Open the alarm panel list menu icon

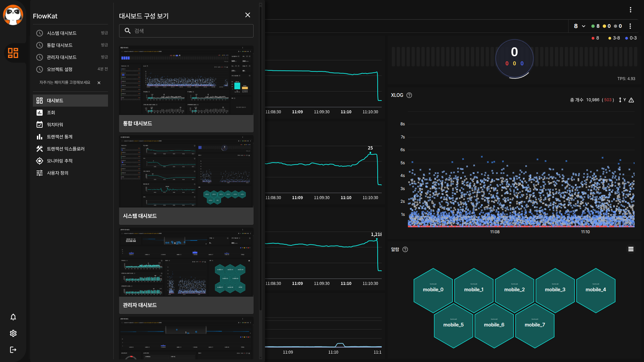pyautogui.click(x=631, y=249)
